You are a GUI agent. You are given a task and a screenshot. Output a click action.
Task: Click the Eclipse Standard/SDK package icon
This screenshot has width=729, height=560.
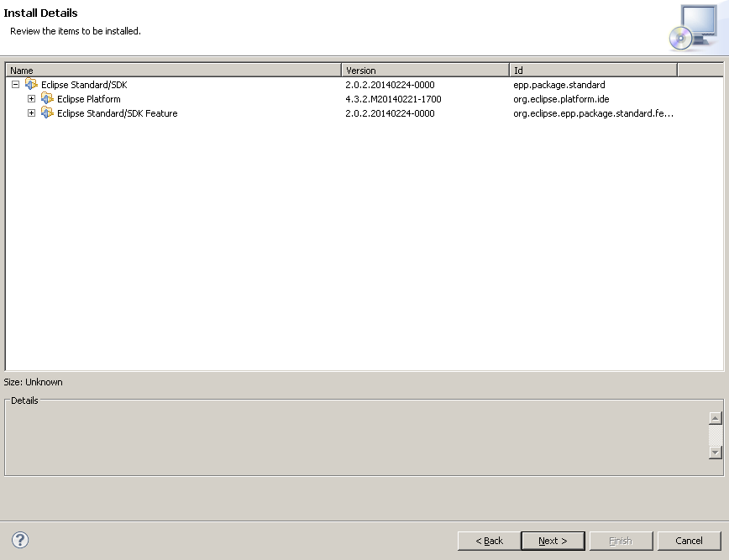click(x=31, y=84)
